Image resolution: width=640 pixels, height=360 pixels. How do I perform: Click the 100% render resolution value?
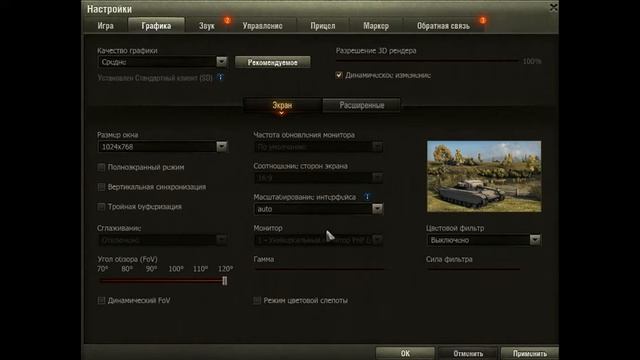[x=532, y=61]
